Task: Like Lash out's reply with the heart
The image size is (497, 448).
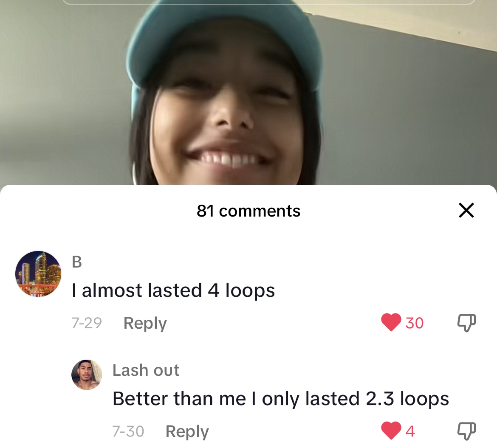Action: (x=391, y=431)
